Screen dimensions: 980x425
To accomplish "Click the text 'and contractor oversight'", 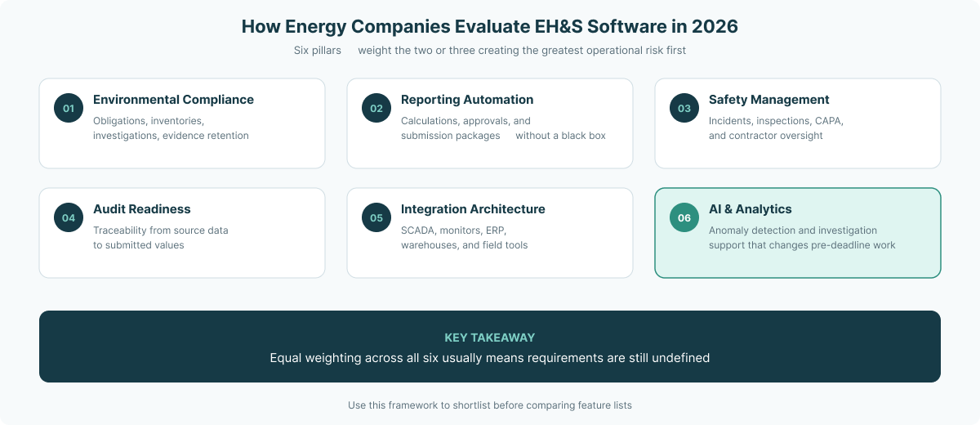I will pos(766,136).
